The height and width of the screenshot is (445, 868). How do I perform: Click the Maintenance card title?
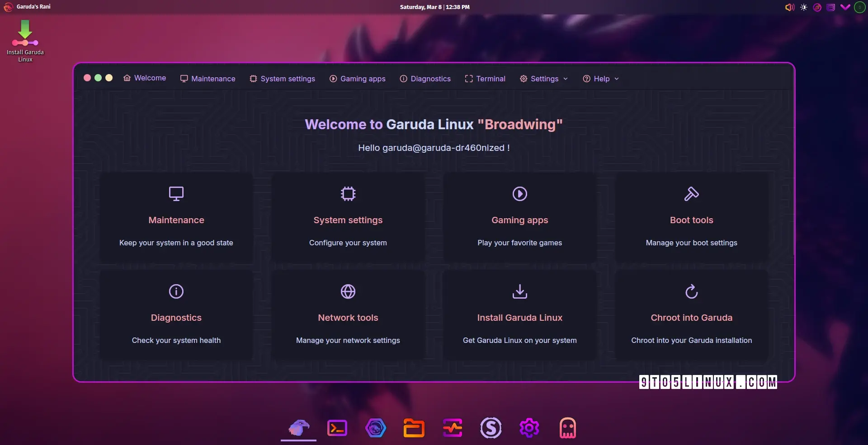(x=176, y=220)
